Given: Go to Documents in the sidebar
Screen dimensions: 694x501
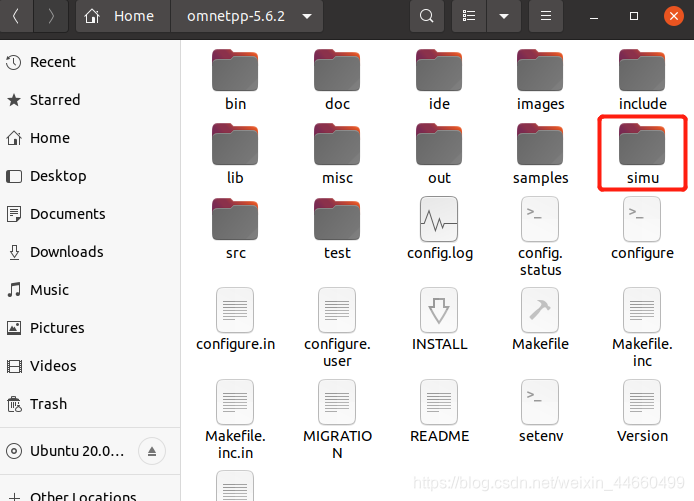Looking at the screenshot, I should click(90, 214).
